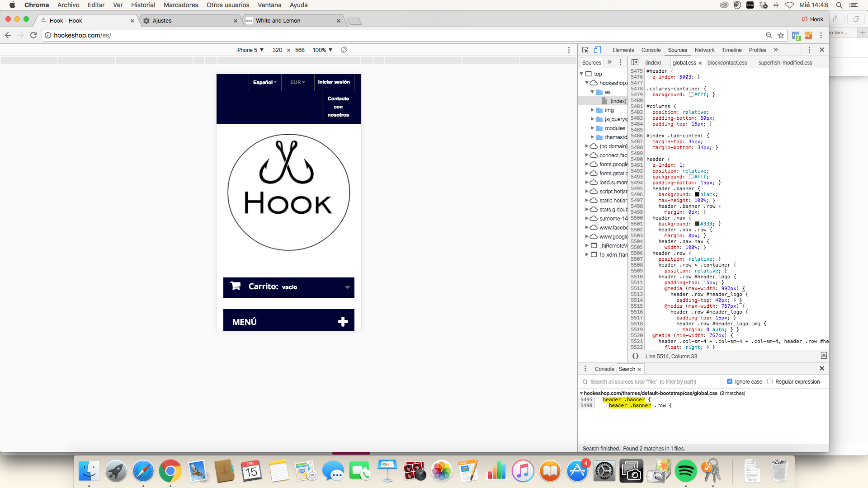This screenshot has width=868, height=488.
Task: Expand the img folder in tree
Action: (592, 110)
